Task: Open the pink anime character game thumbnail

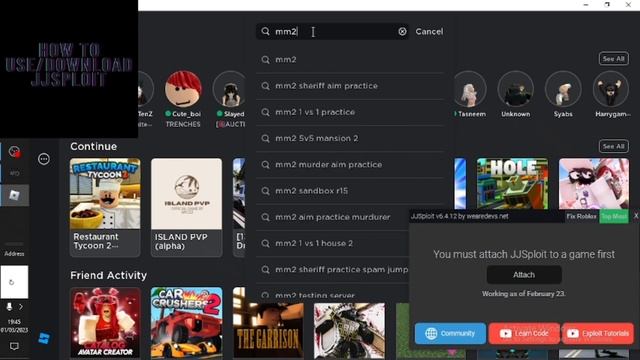Action: [x=594, y=184]
